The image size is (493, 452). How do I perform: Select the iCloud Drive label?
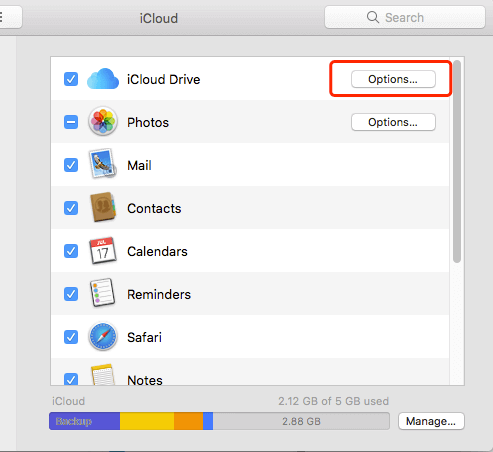click(x=164, y=79)
